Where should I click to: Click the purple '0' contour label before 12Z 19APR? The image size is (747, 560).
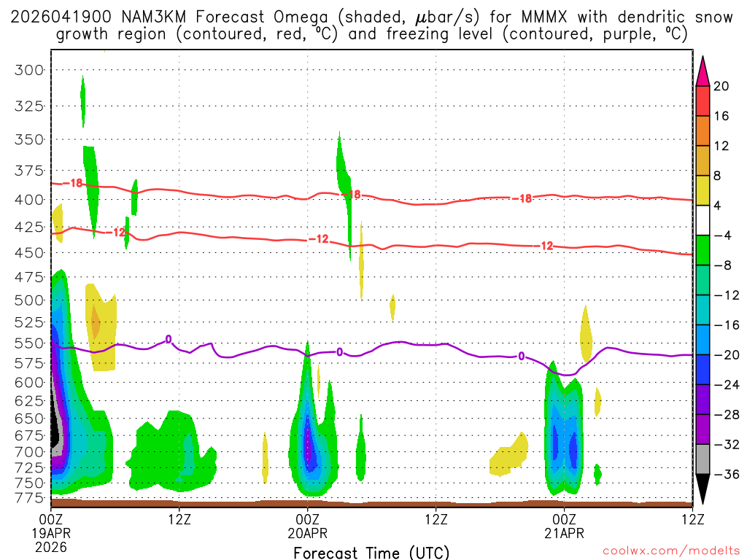click(x=169, y=339)
